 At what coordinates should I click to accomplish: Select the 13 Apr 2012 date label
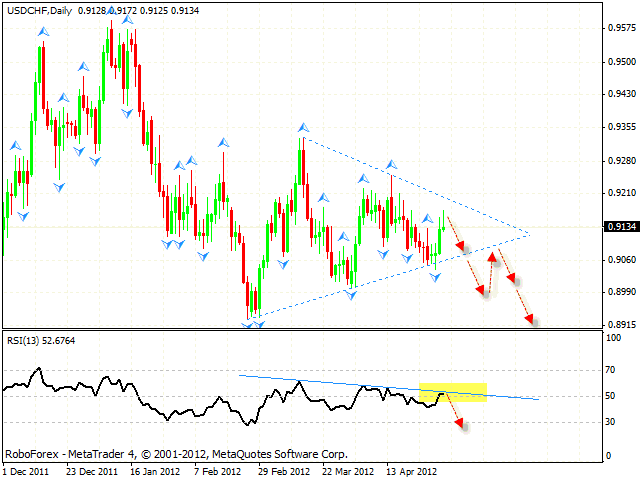[411, 470]
